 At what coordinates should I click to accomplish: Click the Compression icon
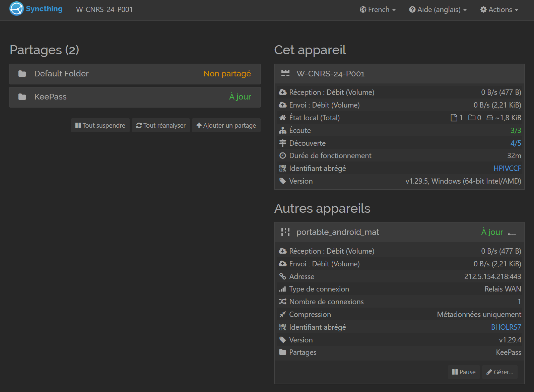point(283,314)
